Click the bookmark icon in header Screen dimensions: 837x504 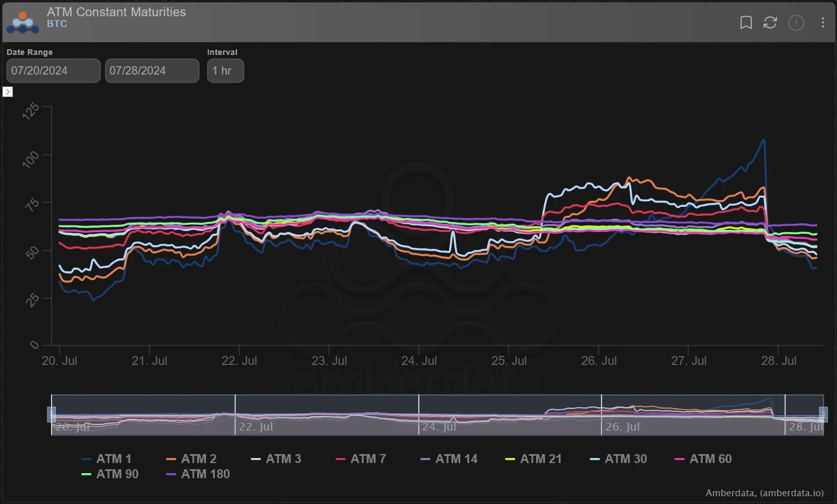[x=746, y=22]
